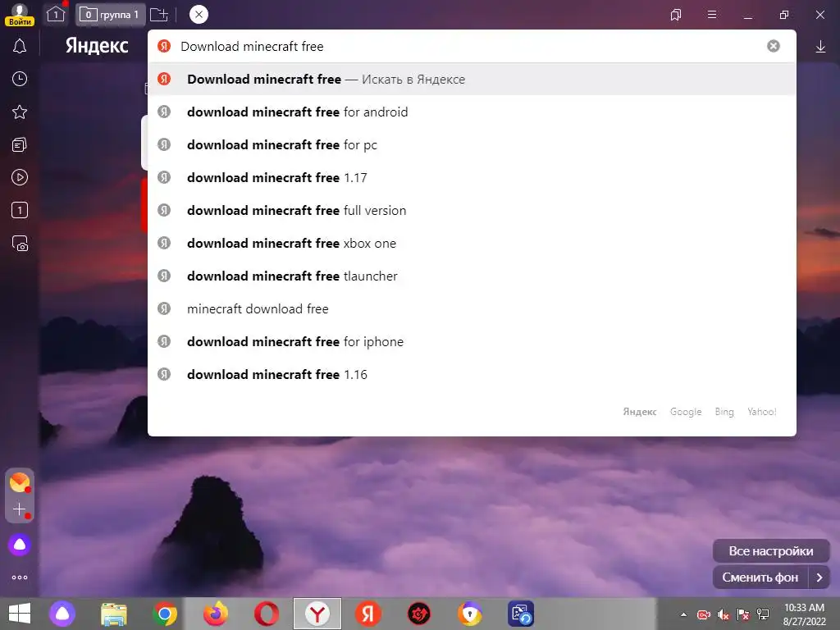Open File Explorer from taskbar
This screenshot has height=630, width=840.
click(114, 614)
